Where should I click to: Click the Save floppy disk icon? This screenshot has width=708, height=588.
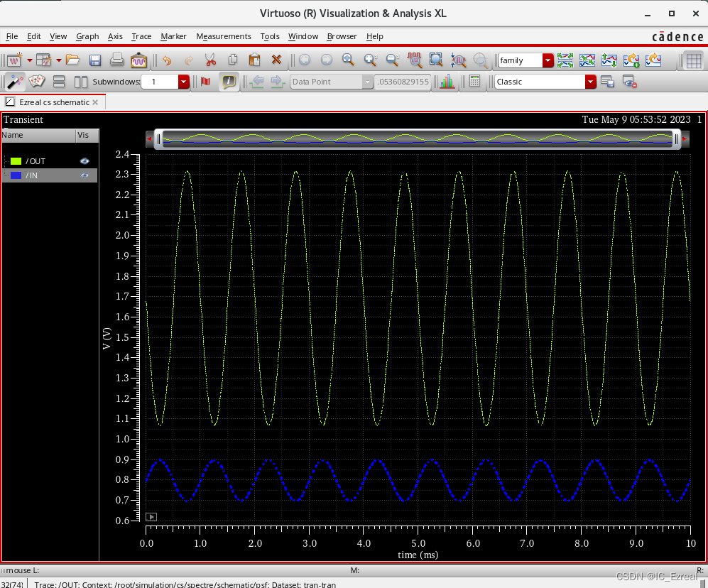(x=94, y=60)
